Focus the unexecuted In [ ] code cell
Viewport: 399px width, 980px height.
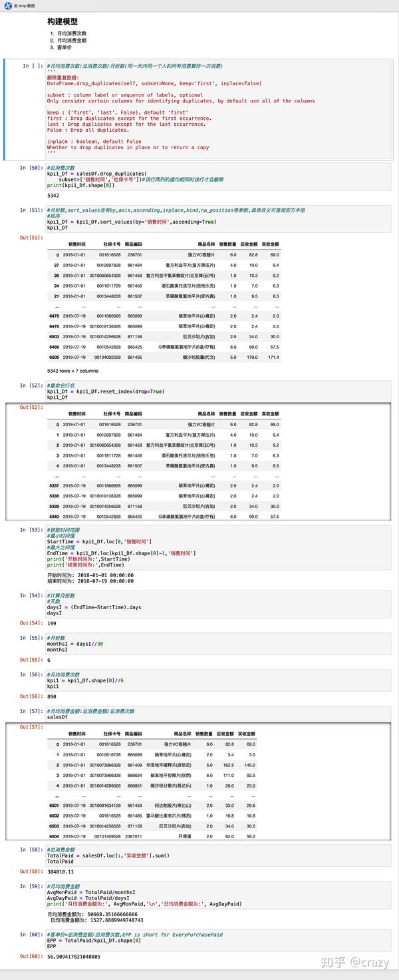pyautogui.click(x=219, y=109)
